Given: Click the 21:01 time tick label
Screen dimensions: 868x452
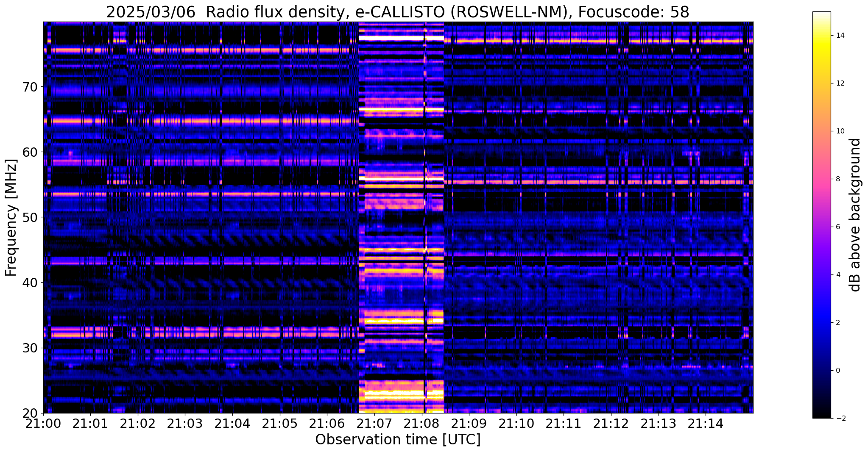Looking at the screenshot, I should click(x=90, y=423).
